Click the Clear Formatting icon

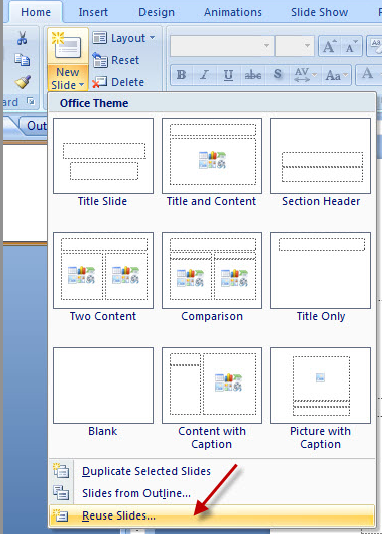(375, 46)
